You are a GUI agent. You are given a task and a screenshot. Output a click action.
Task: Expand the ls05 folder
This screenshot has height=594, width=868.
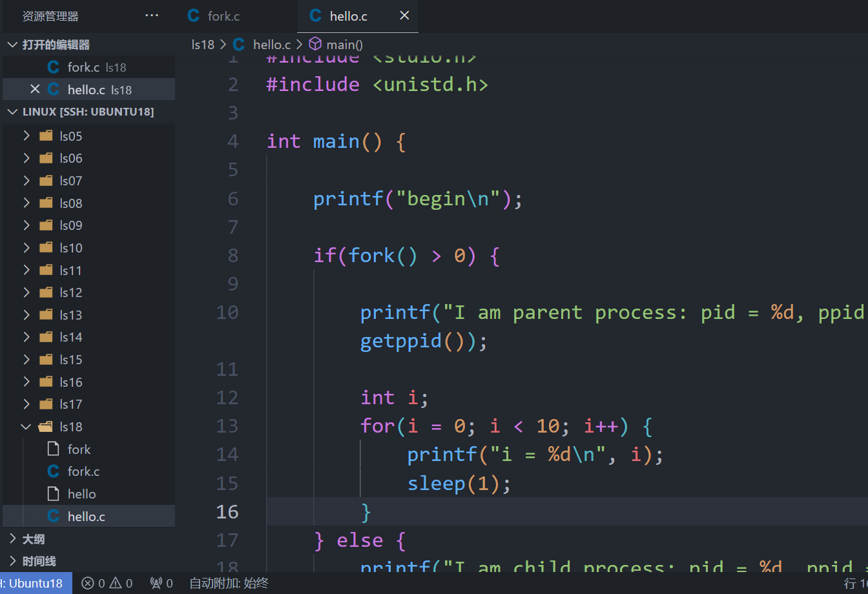coord(26,136)
